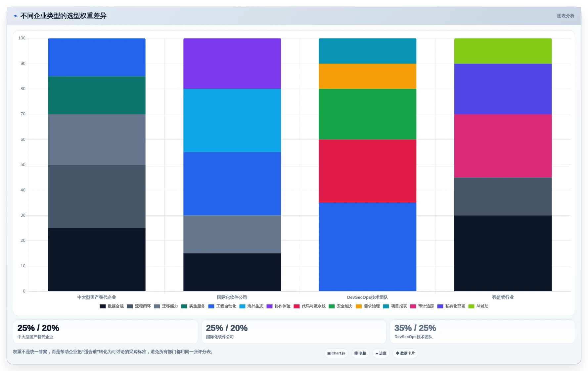
Task: Toggle the 迁移能力 legend entry
Action: [x=166, y=306]
